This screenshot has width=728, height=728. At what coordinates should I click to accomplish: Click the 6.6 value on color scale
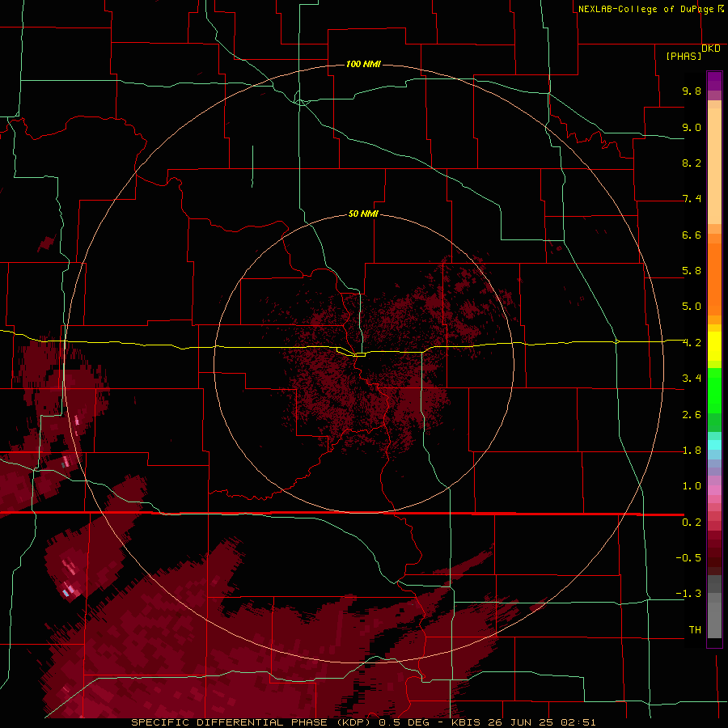coord(692,235)
